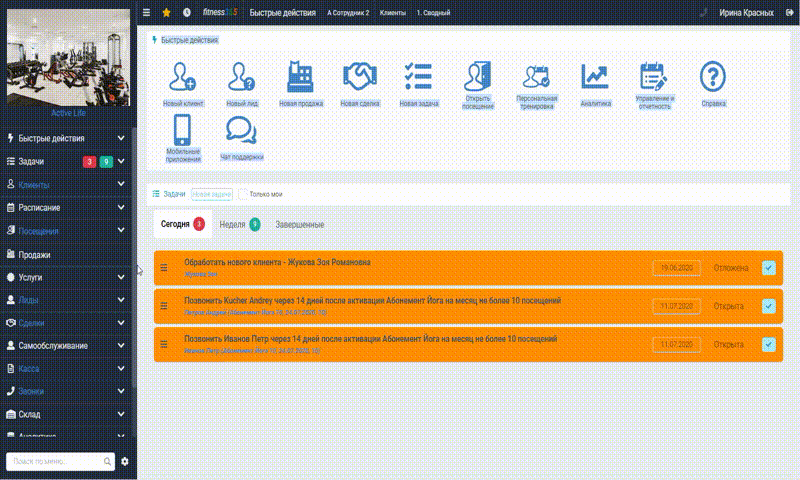The width and height of the screenshot is (800, 480).
Task: Mark the Жукова Зоя Романовна task complete
Action: [x=768, y=268]
